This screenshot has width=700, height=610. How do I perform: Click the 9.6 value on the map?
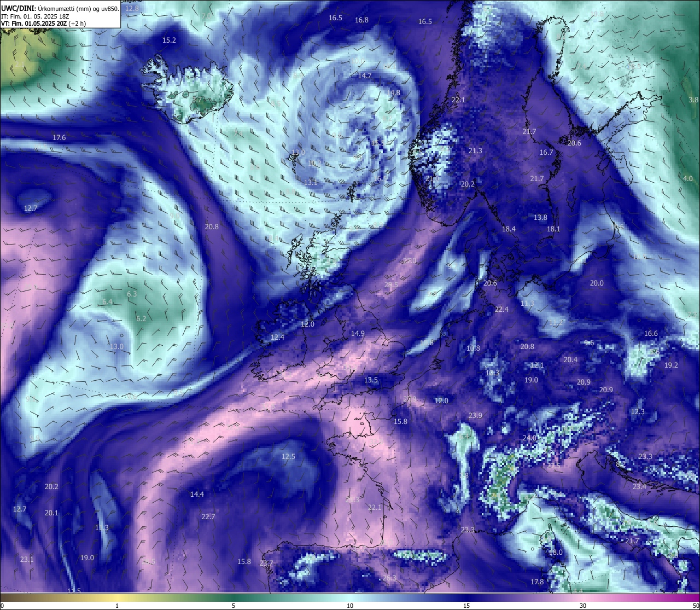tap(589, 343)
